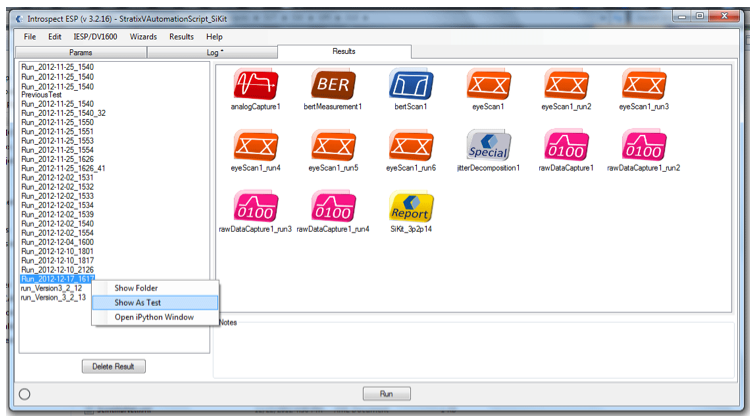Select the bertMeasurement1 BER icon
This screenshot has height=419, width=754.
[332, 84]
